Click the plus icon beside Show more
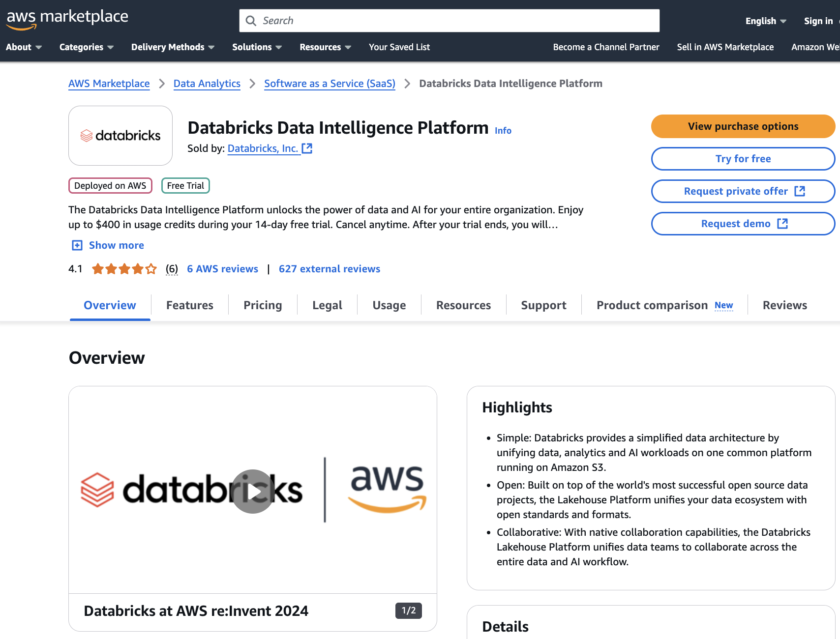840x639 pixels. (77, 245)
